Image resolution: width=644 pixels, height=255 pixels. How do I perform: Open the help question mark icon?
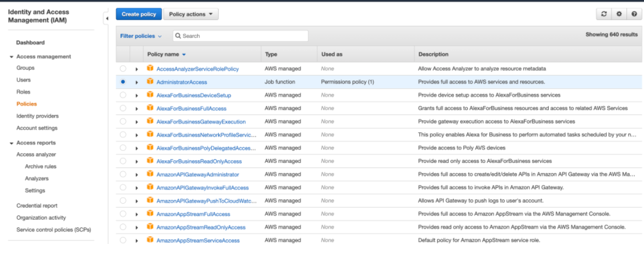pyautogui.click(x=634, y=14)
